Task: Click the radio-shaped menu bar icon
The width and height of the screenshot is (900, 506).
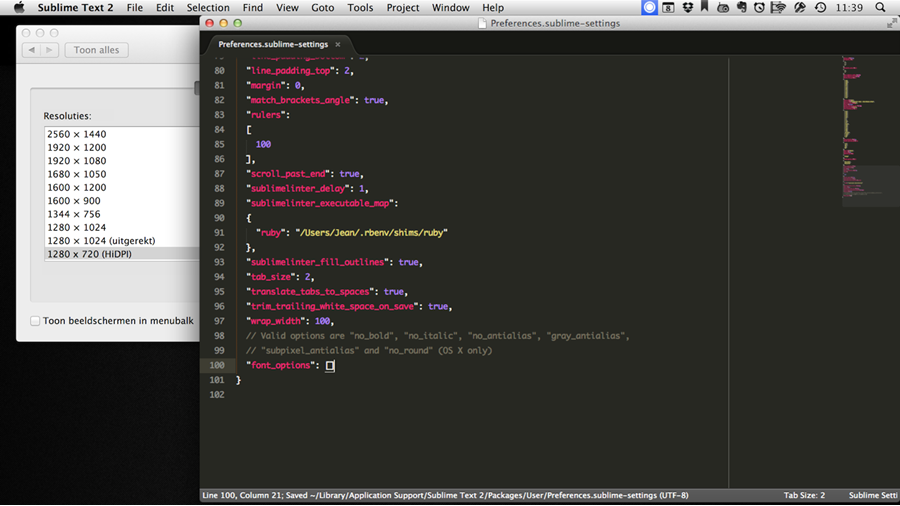Action: pos(723,7)
